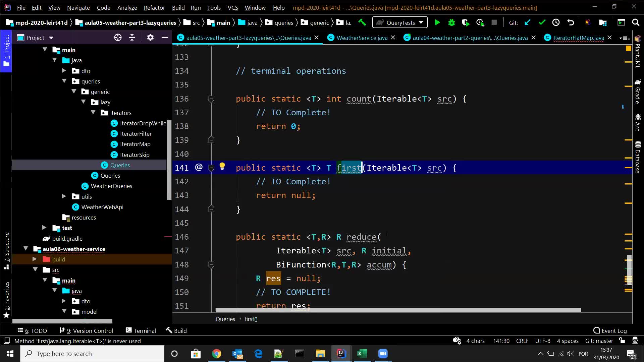Locate current file with the crosshair icon
The height and width of the screenshot is (362, 644).
(118, 38)
